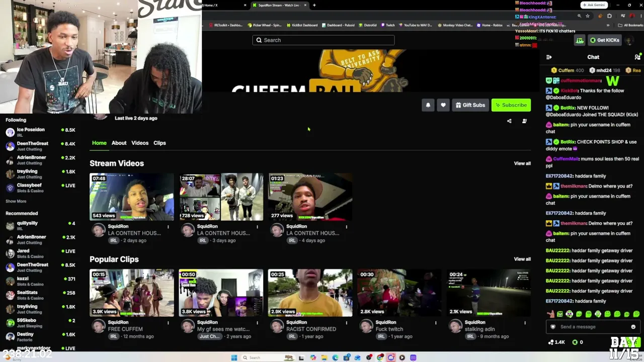Open the Videos channel tab

tap(140, 143)
